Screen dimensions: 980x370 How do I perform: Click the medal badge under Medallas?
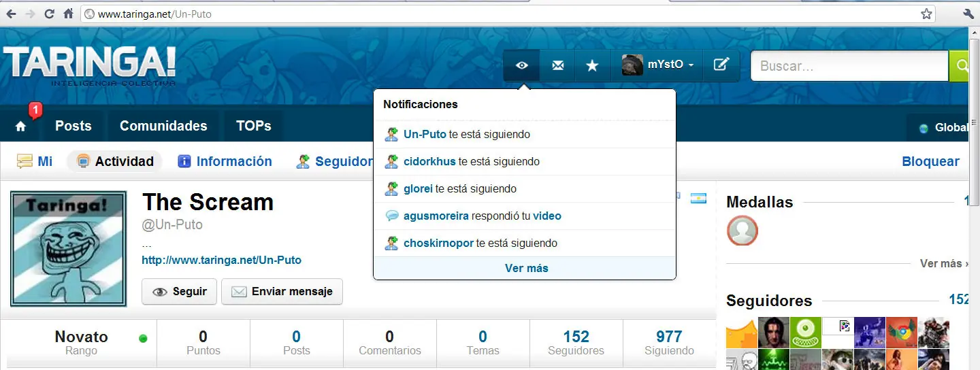742,231
